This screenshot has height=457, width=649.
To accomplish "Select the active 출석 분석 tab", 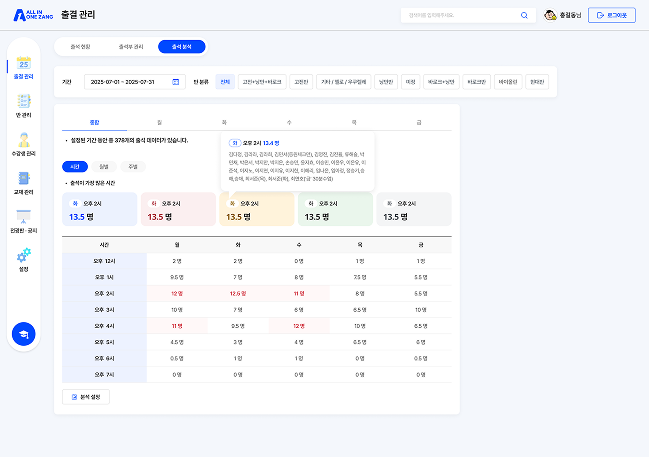I will [x=182, y=47].
